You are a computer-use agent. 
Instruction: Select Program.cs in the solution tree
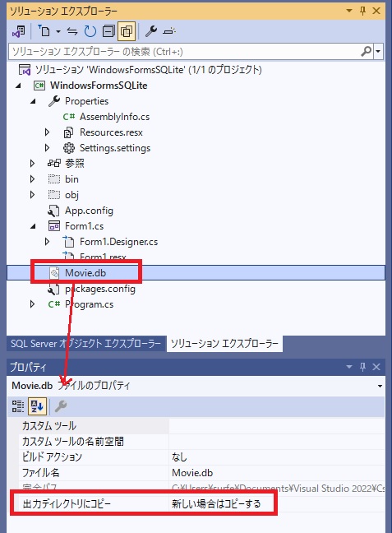tap(89, 304)
